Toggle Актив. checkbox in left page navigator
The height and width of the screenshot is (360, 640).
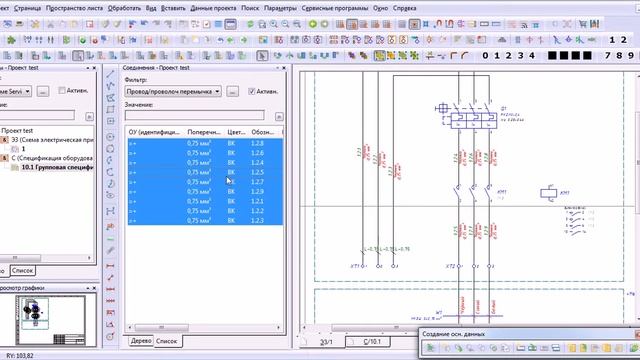point(62,91)
